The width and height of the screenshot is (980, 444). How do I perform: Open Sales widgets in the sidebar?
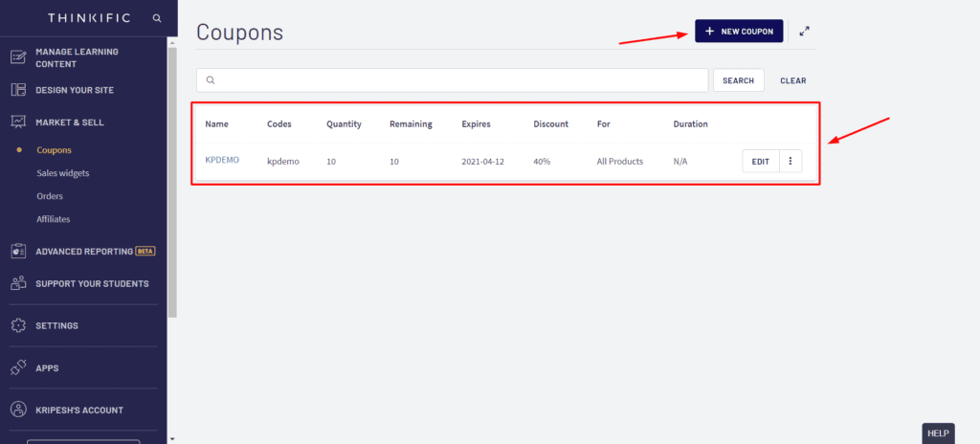(x=62, y=173)
